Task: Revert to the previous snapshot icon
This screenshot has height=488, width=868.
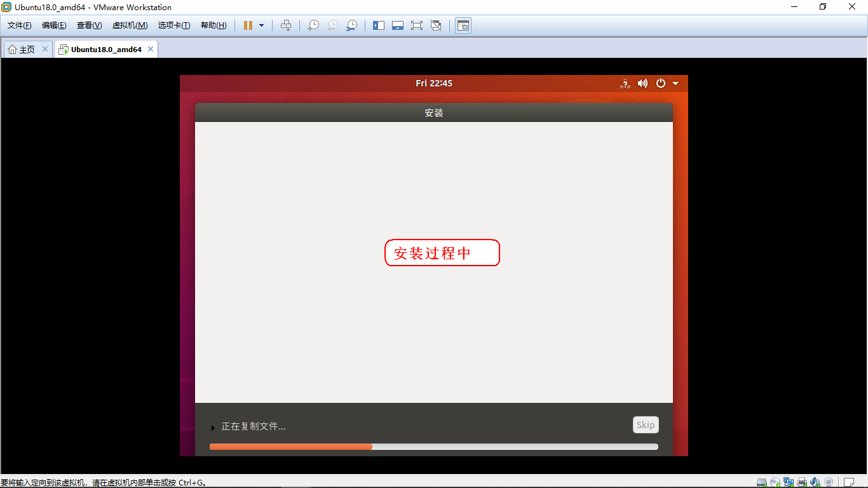Action: (x=332, y=25)
